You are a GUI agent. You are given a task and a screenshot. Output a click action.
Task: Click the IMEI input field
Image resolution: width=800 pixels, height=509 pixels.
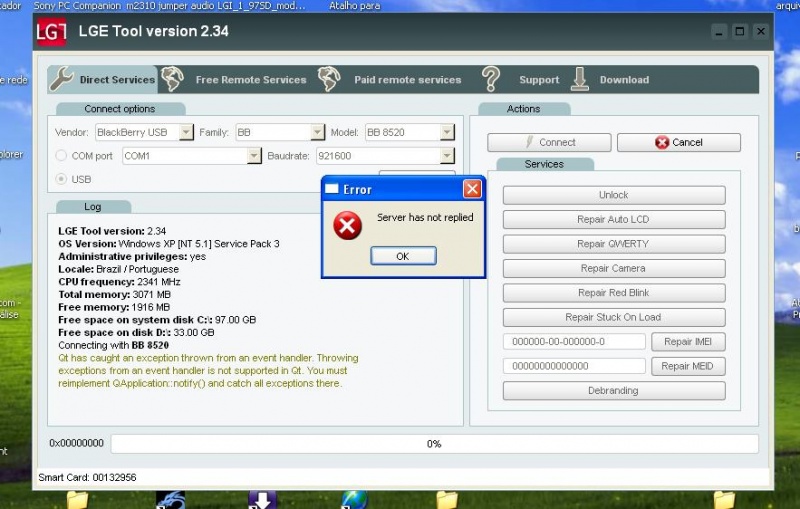point(574,342)
